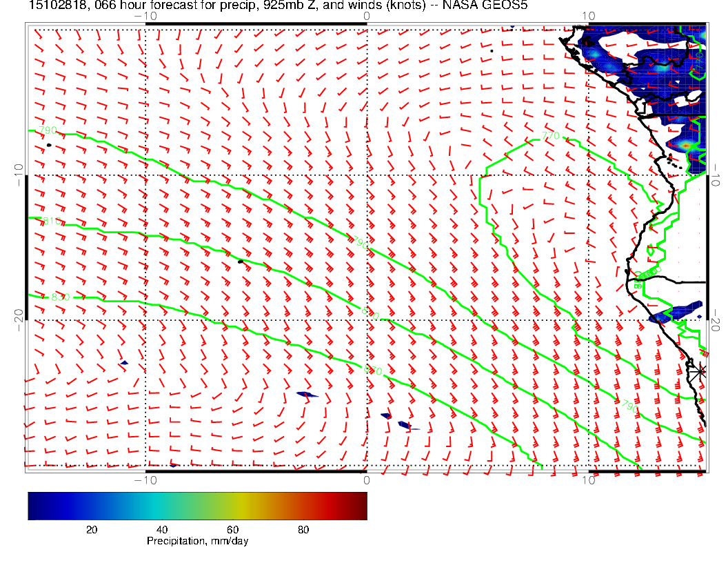Click the black asterisk marker on the coast
The image size is (728, 563).
700,371
